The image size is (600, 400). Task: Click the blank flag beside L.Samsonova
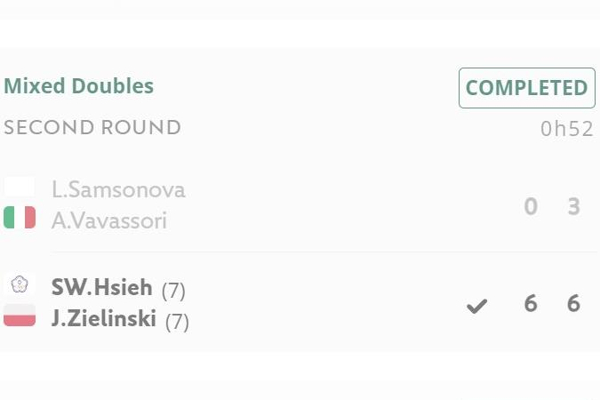pyautogui.click(x=20, y=187)
